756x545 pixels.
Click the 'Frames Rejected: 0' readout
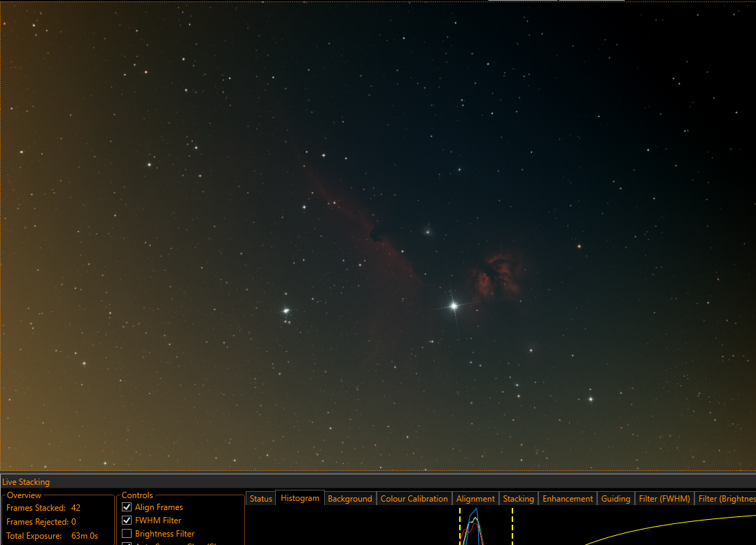[41, 522]
